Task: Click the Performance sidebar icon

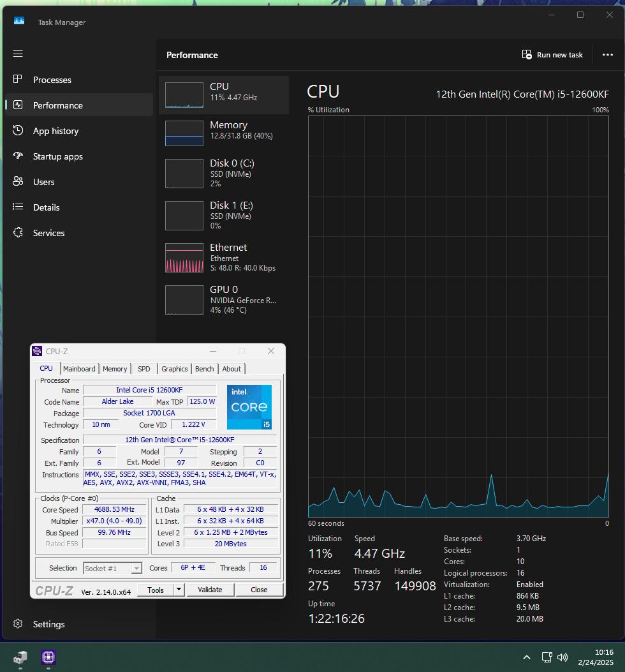Action: click(18, 105)
